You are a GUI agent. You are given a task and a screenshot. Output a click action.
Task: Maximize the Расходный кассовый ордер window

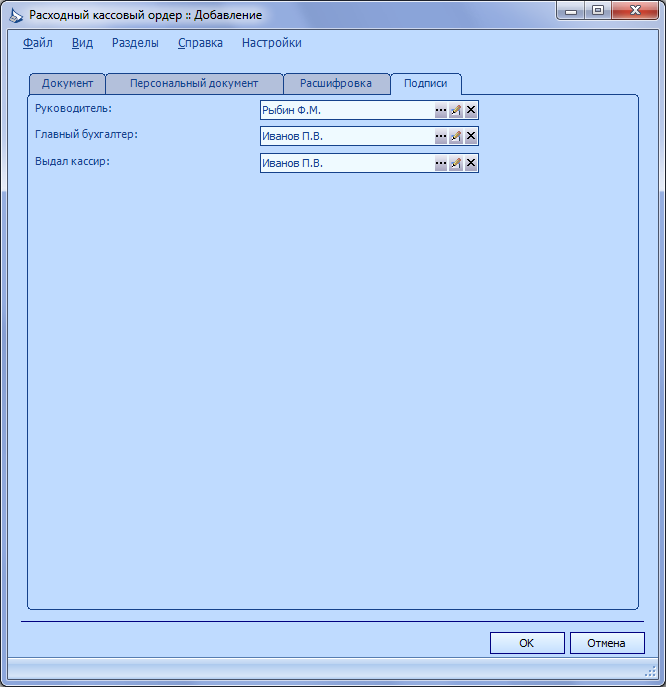598,11
